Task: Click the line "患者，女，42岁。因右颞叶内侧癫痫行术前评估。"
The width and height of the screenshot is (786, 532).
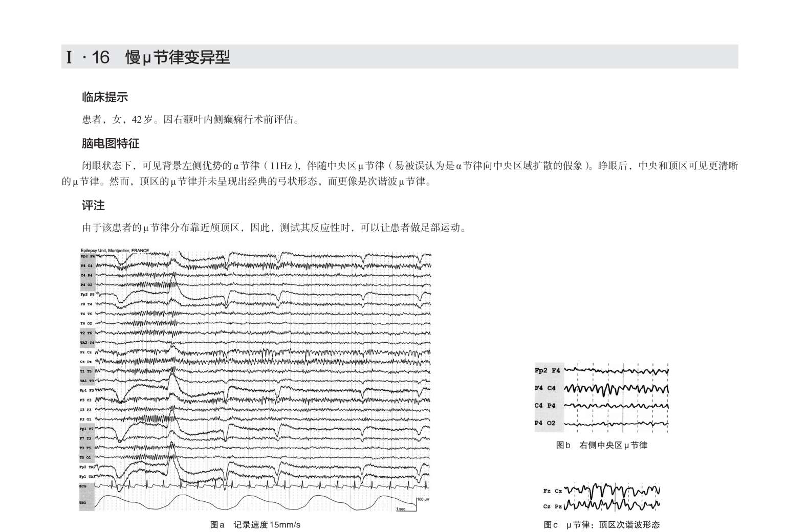Action: click(191, 120)
